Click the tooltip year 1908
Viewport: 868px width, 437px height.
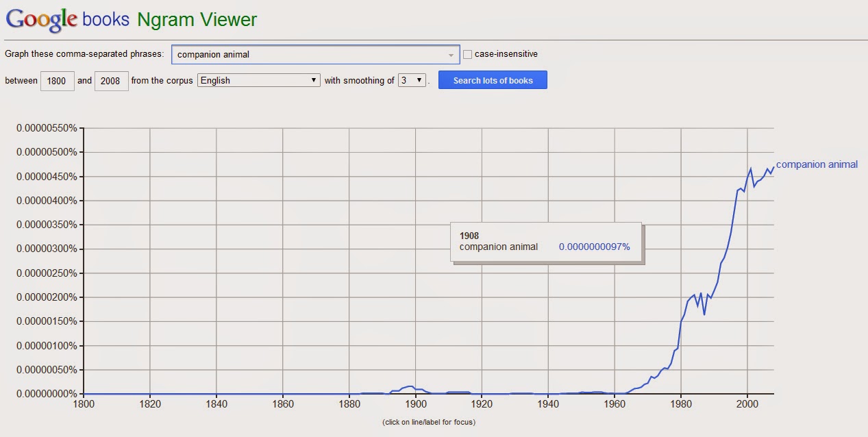(x=469, y=236)
